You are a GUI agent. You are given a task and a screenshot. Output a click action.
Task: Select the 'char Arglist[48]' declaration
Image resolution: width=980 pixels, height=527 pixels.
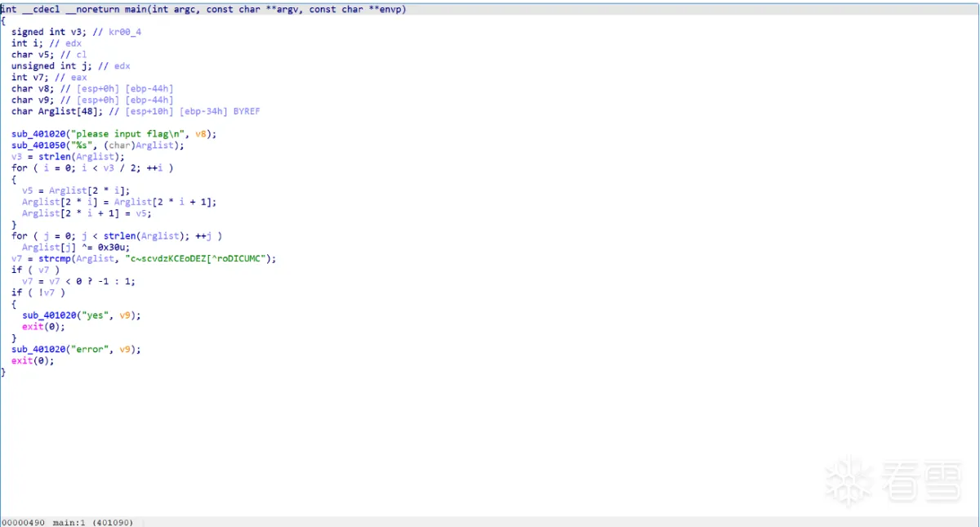click(136, 112)
